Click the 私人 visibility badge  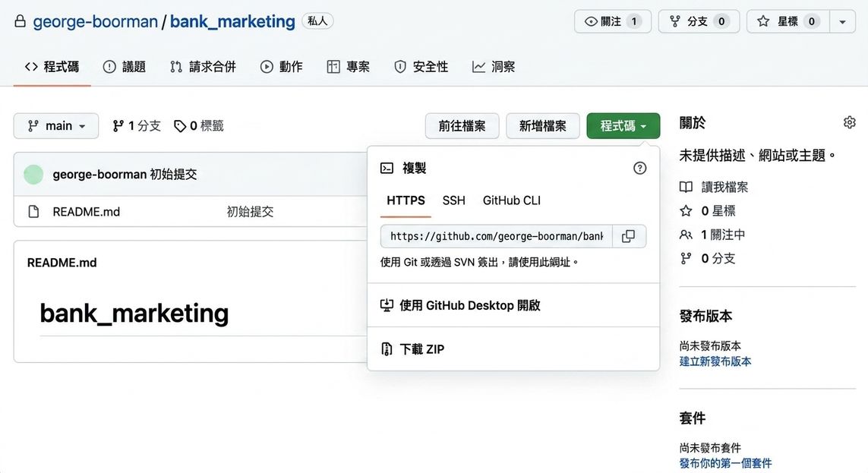pos(317,21)
